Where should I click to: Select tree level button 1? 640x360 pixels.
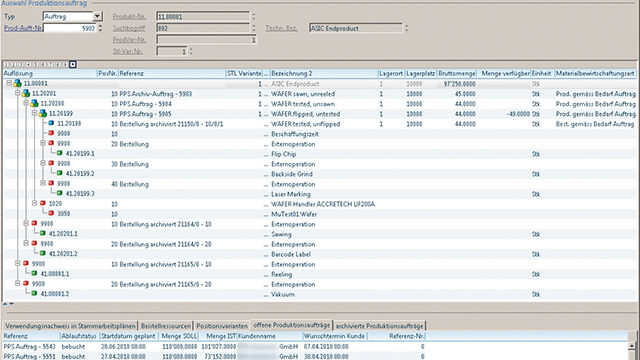click(x=6, y=64)
